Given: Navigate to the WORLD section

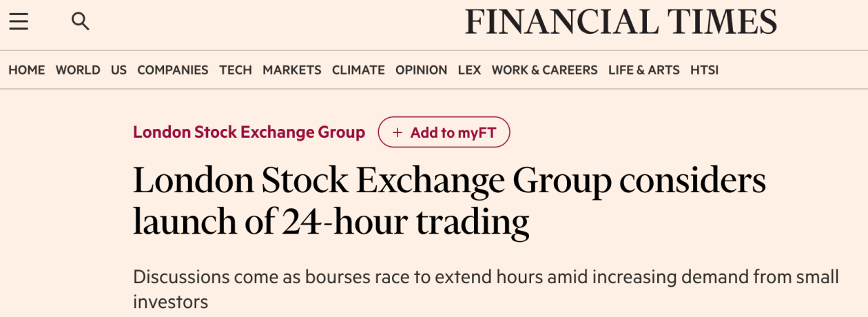Looking at the screenshot, I should [x=78, y=70].
